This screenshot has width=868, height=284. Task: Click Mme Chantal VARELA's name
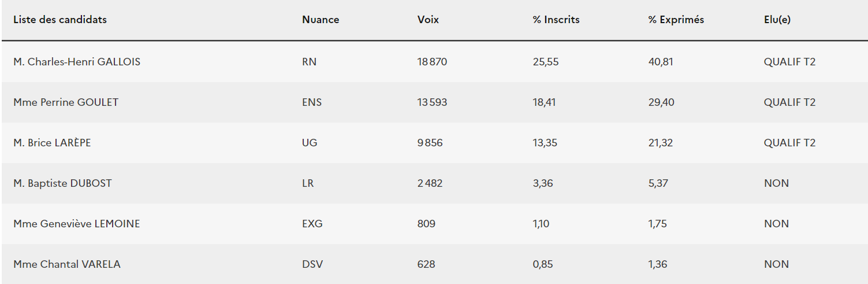pos(67,264)
